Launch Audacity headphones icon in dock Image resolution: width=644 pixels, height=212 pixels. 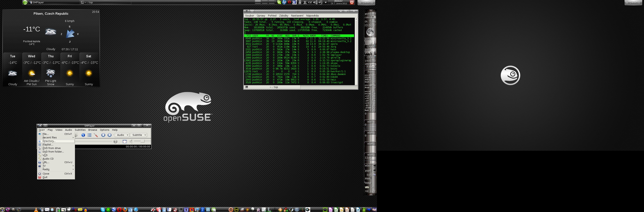(85, 209)
